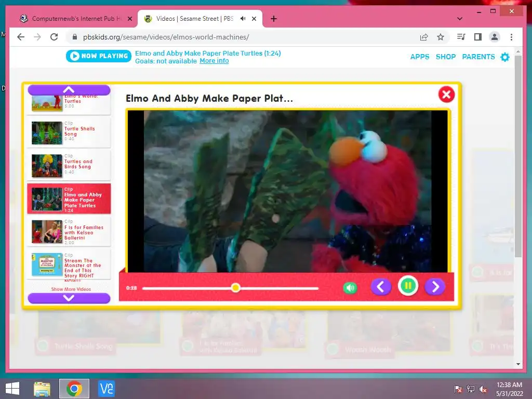Reload the current page
Viewport: 532px width, 399px height.
tap(54, 37)
